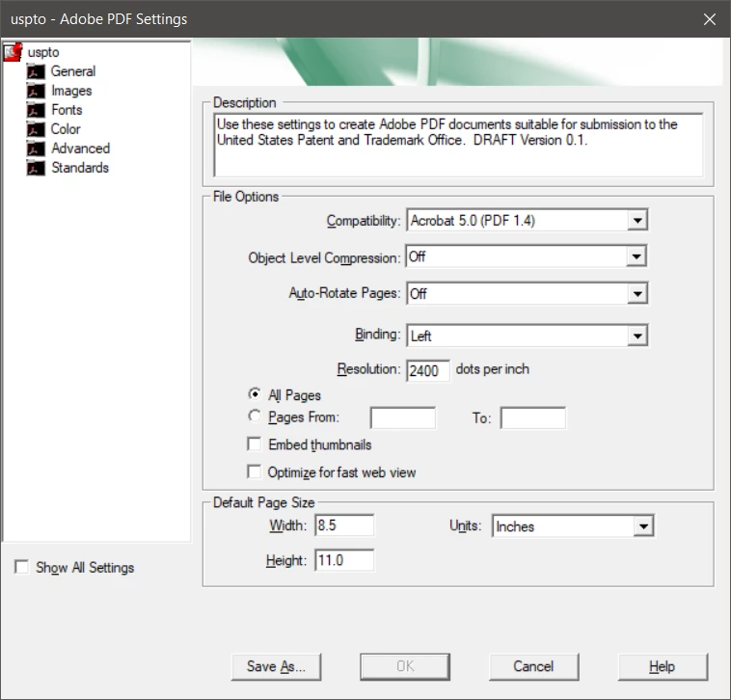Open the Fonts settings panel
Screen dimensions: 731x700
pos(67,110)
